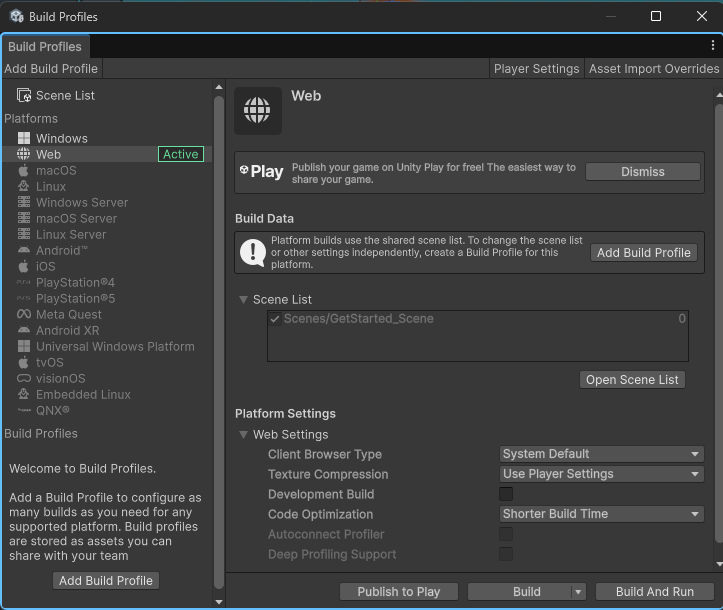Click the Build Profiles section label in sidebar
Image resolution: width=723 pixels, height=610 pixels.
[x=41, y=433]
